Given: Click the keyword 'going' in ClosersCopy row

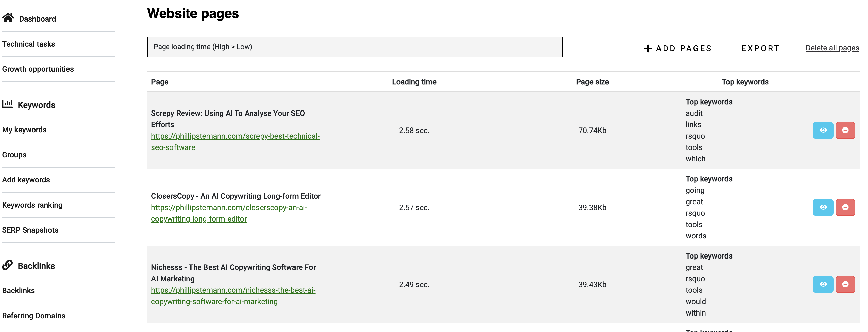Looking at the screenshot, I should 695,191.
